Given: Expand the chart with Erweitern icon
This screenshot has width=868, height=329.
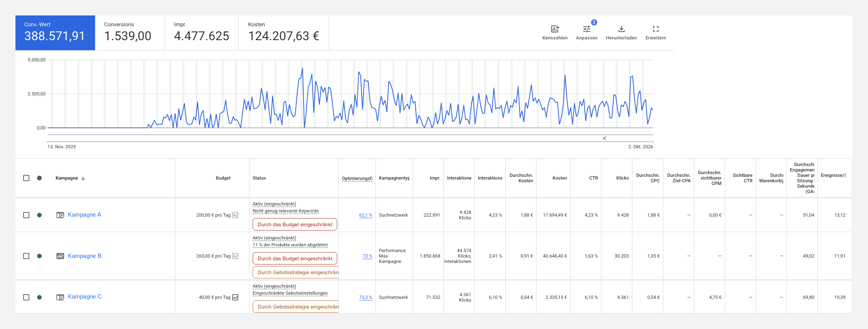Looking at the screenshot, I should click(x=656, y=29).
